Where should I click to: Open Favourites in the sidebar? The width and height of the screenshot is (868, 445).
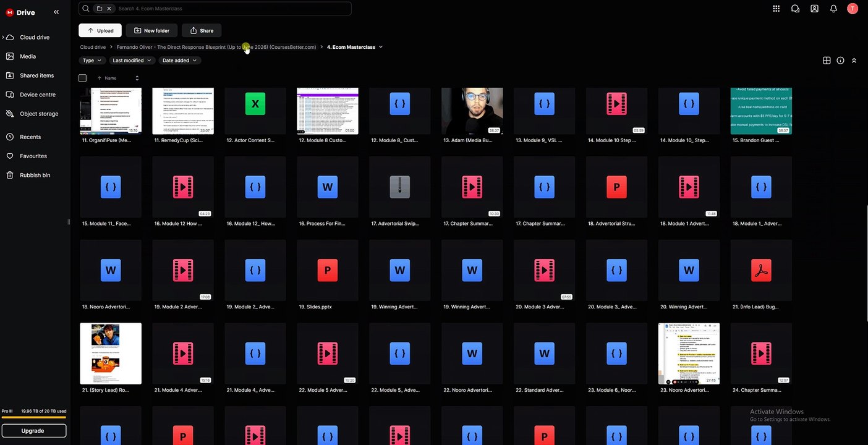tap(33, 156)
